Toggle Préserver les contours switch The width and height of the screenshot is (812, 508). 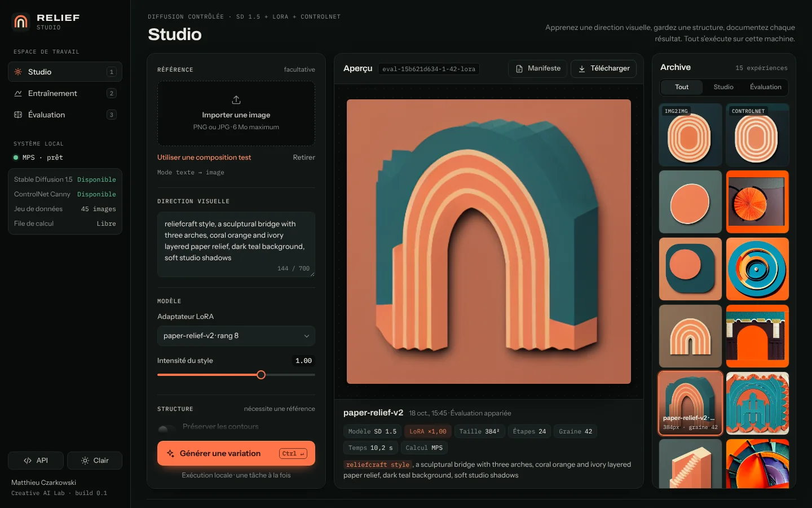167,429
